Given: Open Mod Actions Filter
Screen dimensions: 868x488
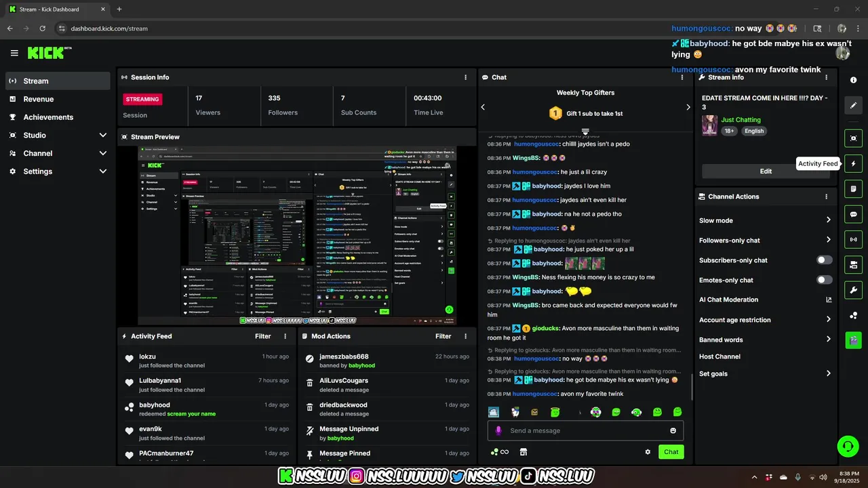Looking at the screenshot, I should pos(443,336).
